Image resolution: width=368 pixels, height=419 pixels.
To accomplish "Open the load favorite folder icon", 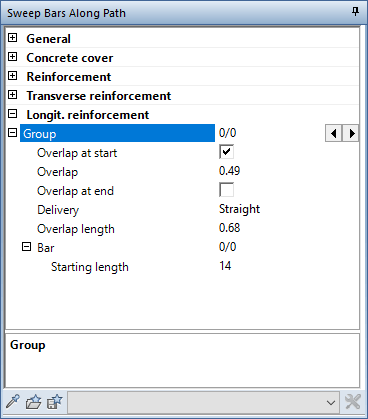I will [34, 401].
